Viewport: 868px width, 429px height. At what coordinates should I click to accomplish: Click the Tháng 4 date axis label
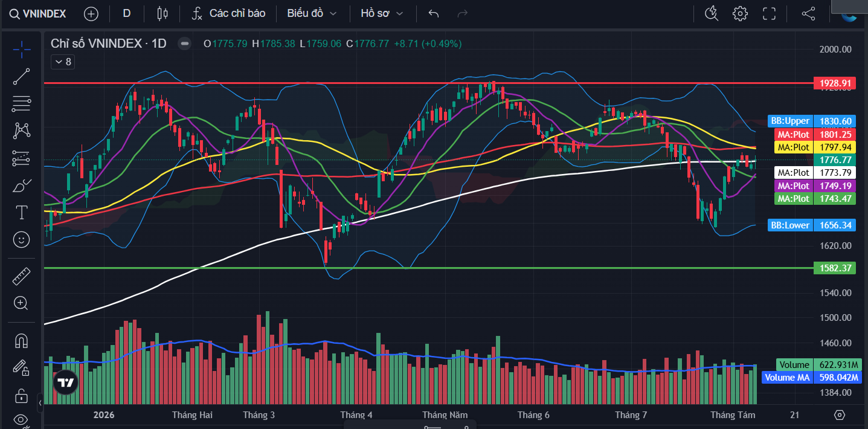click(356, 415)
